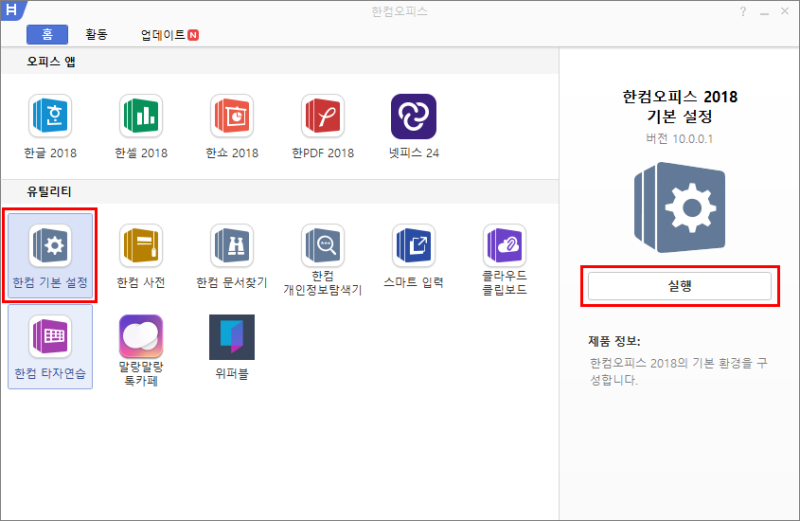Viewport: 800px width, 521px height.
Task: Click the 유틸리티 section header
Action: click(x=49, y=192)
